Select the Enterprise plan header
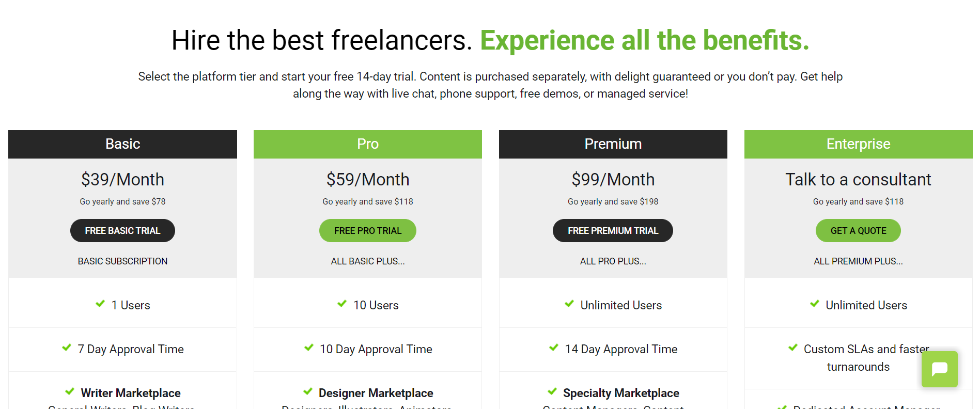980x409 pixels. click(859, 144)
